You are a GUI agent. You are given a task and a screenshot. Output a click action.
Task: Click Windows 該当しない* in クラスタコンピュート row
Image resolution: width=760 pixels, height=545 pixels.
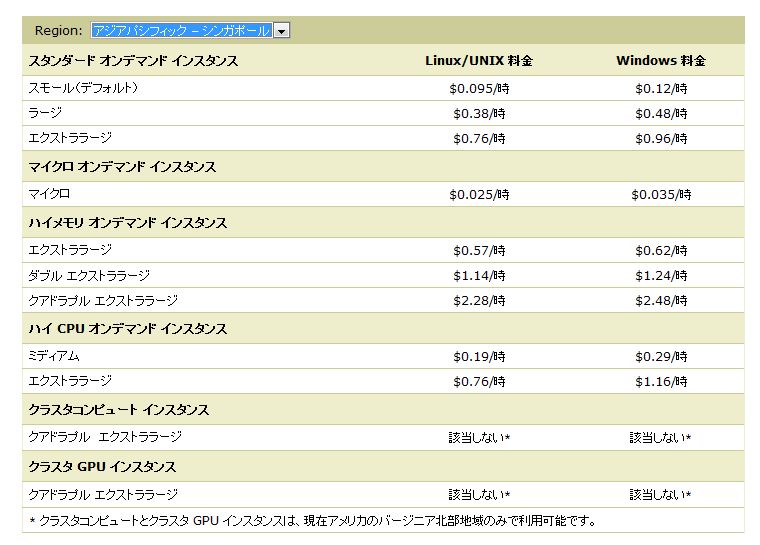(660, 438)
